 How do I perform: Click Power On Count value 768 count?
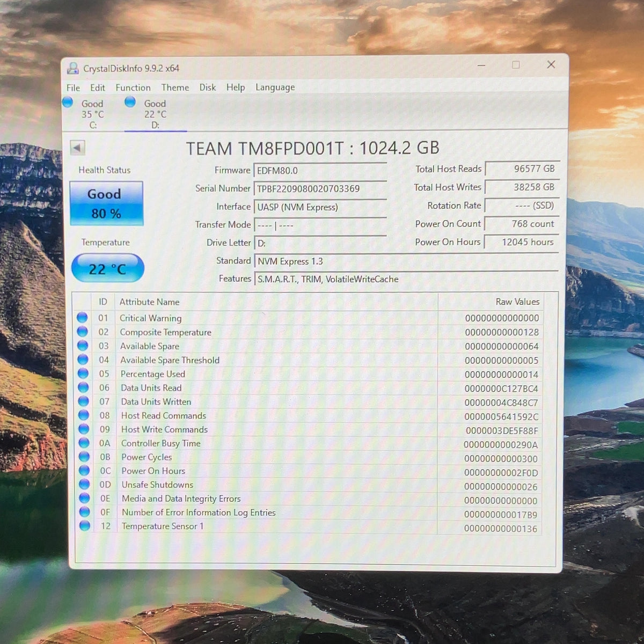click(522, 224)
